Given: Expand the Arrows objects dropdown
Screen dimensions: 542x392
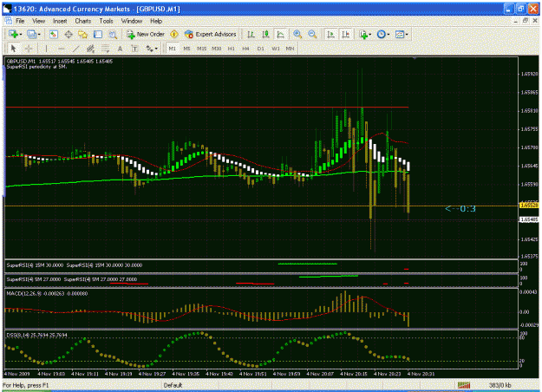Looking at the screenshot, I should (x=156, y=49).
